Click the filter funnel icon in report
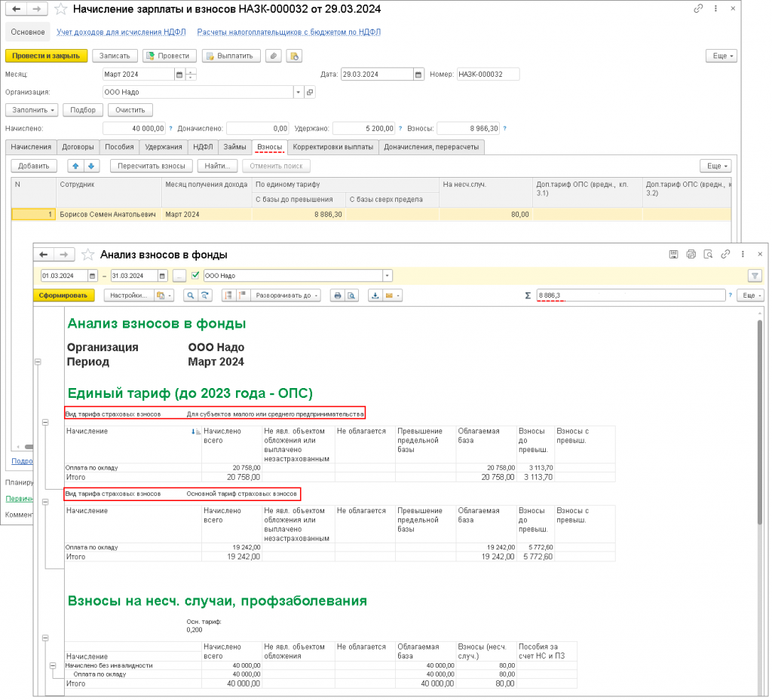This screenshot has width=772, height=700. (x=755, y=276)
